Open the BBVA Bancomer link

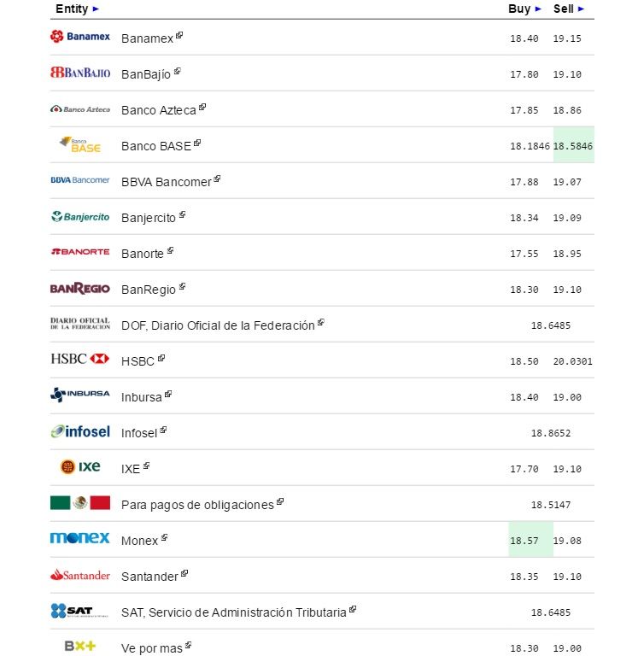[166, 182]
